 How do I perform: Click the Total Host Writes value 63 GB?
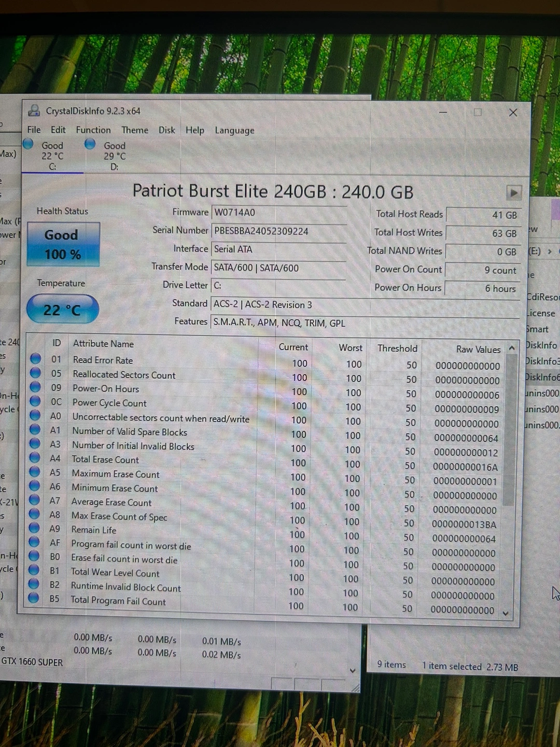pos(483,233)
